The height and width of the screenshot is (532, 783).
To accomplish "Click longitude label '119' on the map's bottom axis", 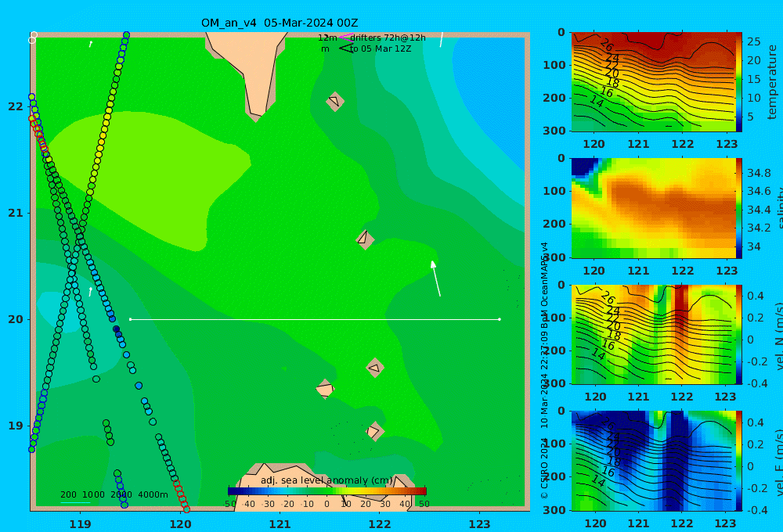I will tap(81, 524).
